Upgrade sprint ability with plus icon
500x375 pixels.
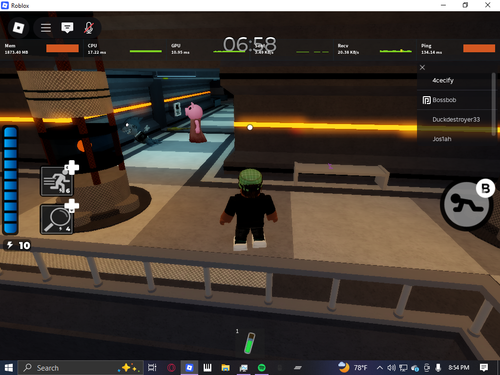tap(72, 167)
